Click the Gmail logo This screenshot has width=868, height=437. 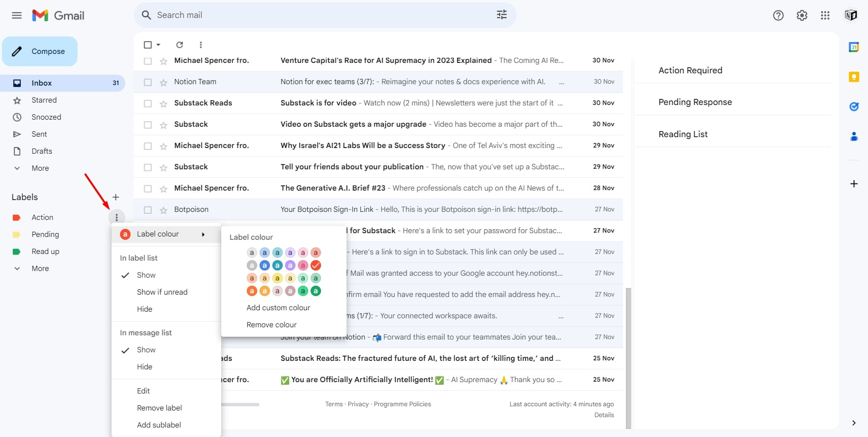[58, 15]
